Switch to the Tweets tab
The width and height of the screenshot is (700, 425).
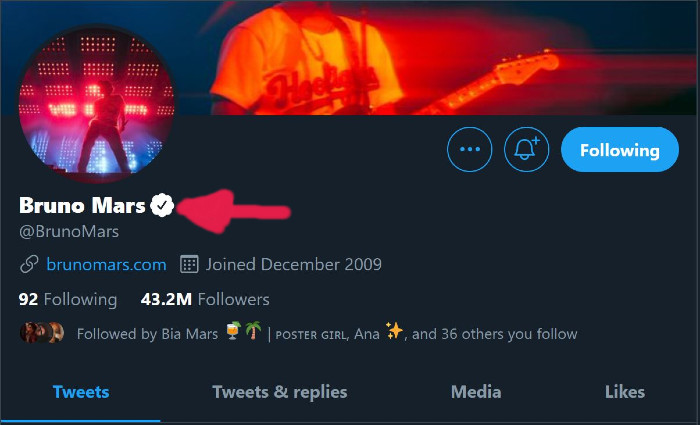tap(80, 392)
